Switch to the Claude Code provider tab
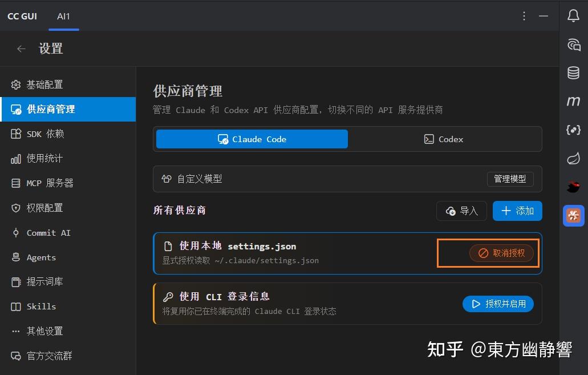Image resolution: width=588 pixels, height=375 pixels. pyautogui.click(x=252, y=139)
